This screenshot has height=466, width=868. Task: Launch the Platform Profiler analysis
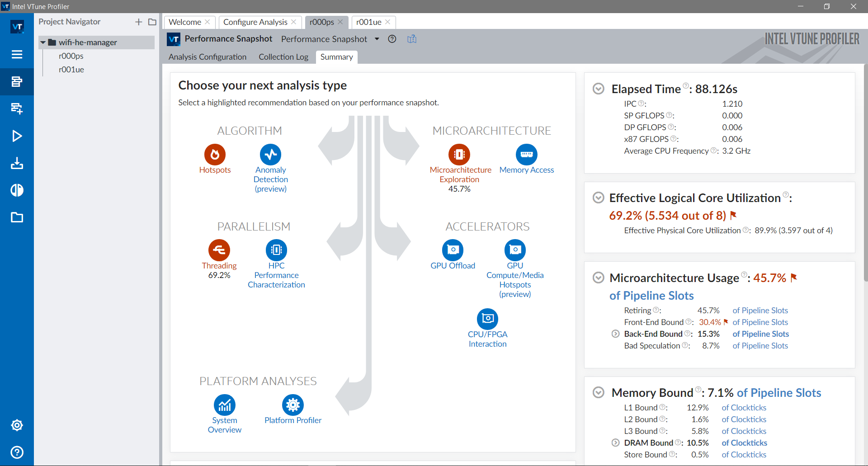click(292, 405)
